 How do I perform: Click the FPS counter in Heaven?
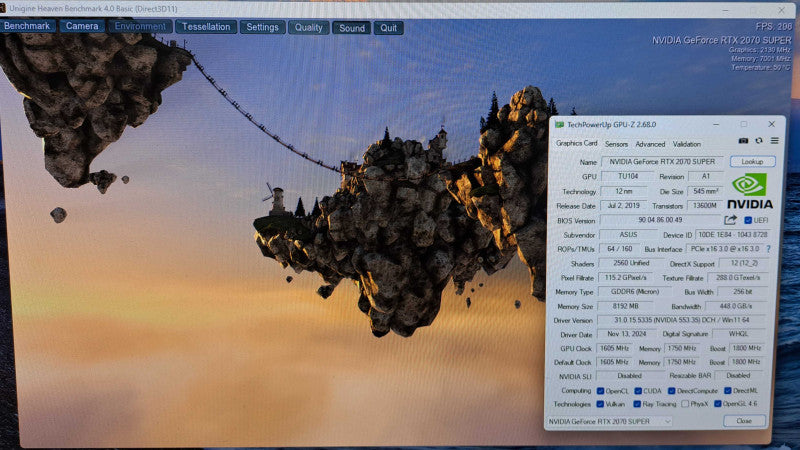coord(773,27)
